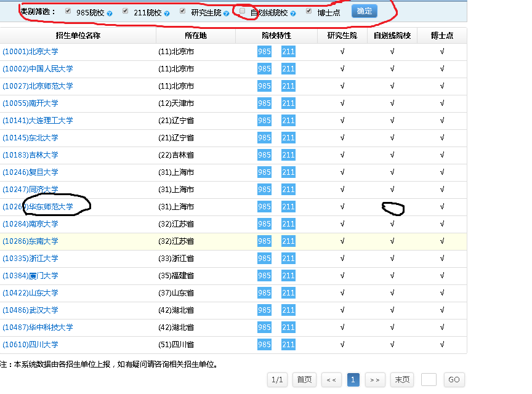Focus the page number input box

(x=429, y=380)
